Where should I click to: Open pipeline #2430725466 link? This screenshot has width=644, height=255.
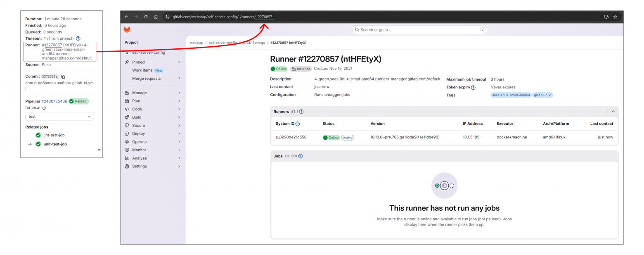(54, 101)
